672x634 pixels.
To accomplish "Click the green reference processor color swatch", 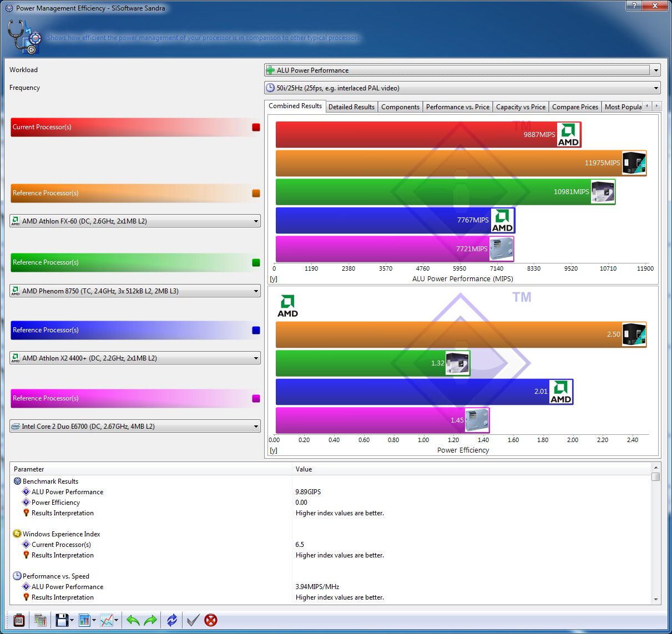I will pyautogui.click(x=256, y=262).
